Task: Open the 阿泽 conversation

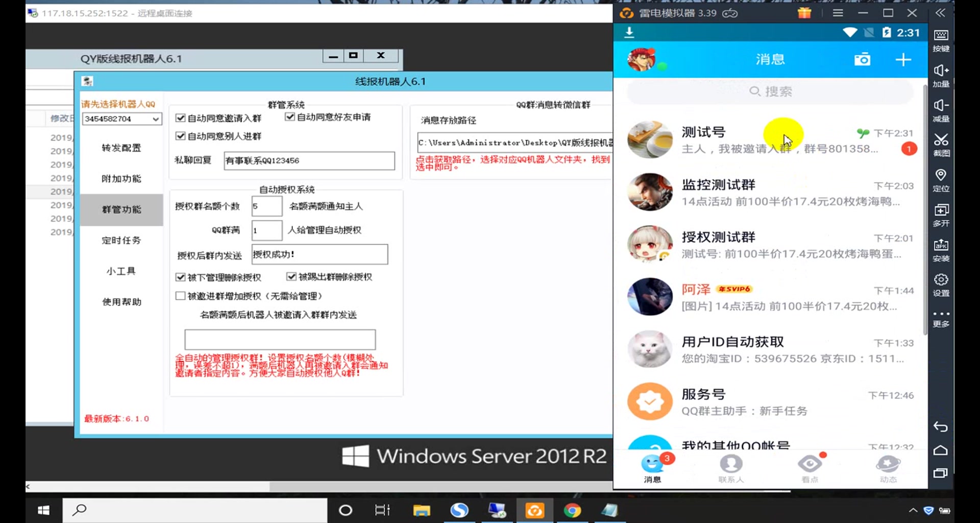Action: (x=771, y=297)
